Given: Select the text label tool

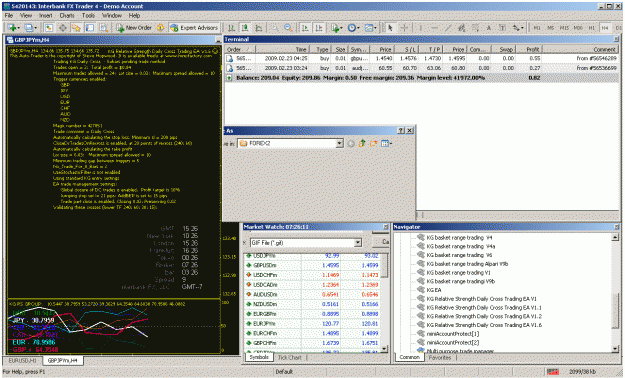Looking at the screenshot, I should click(502, 28).
